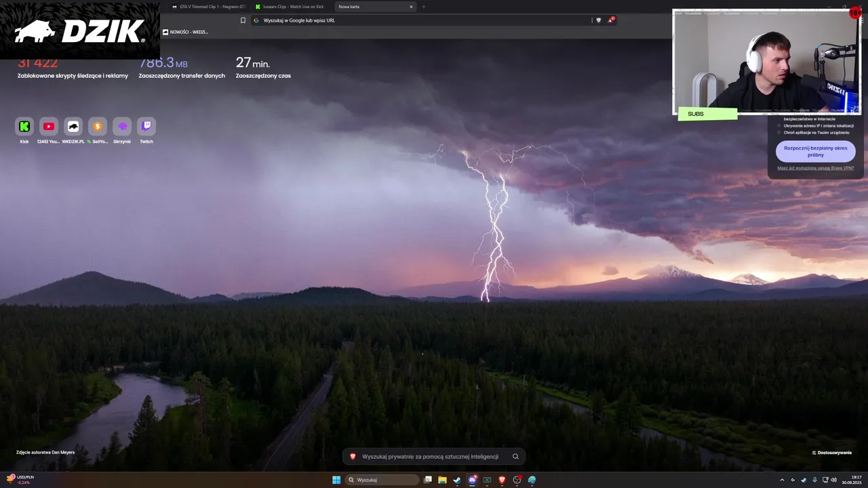Show hidden system tray icons chevron
The width and height of the screenshot is (868, 488).
pyautogui.click(x=782, y=480)
